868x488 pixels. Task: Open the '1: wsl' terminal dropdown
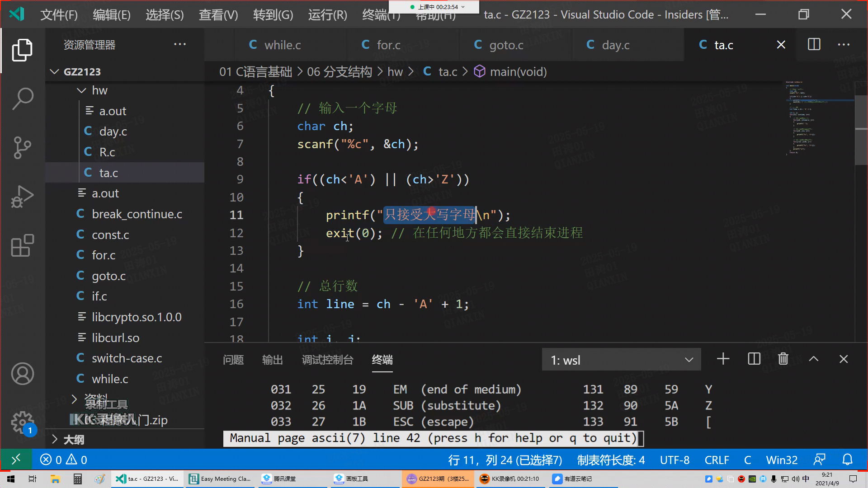621,360
